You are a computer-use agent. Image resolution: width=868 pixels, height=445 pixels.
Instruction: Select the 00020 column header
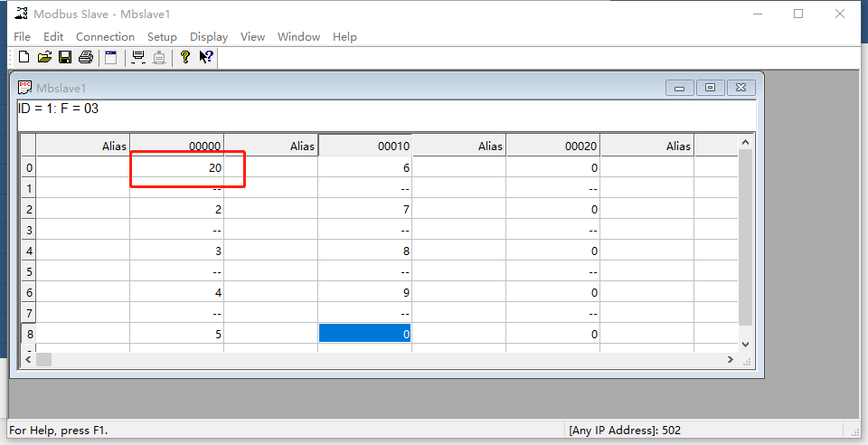pos(553,146)
